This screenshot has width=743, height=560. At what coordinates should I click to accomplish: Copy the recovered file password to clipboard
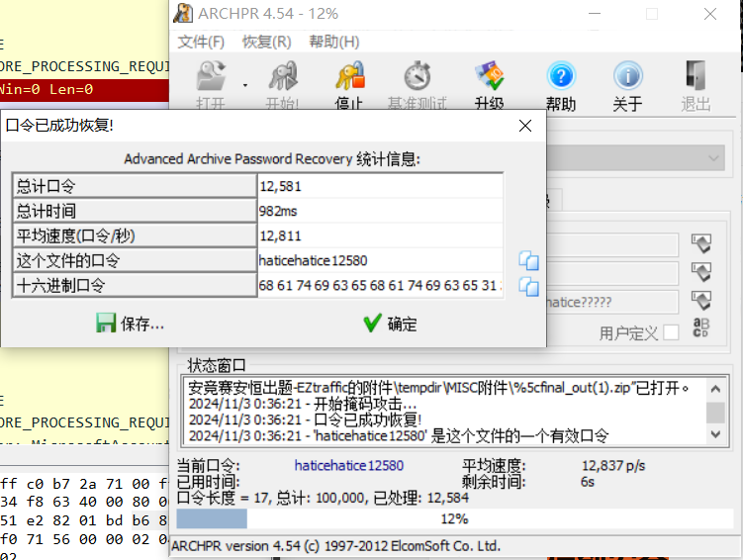[x=529, y=261]
